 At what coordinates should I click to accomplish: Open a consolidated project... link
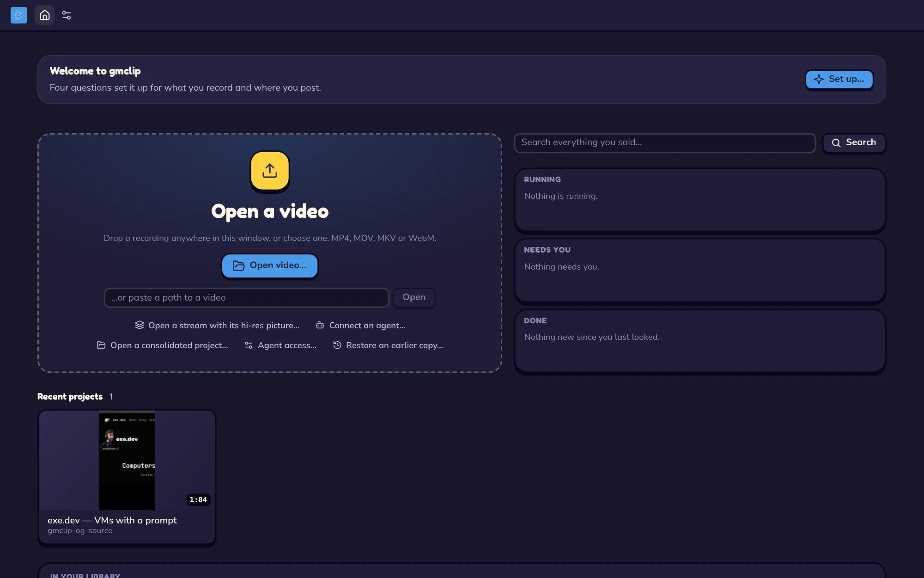pos(162,345)
